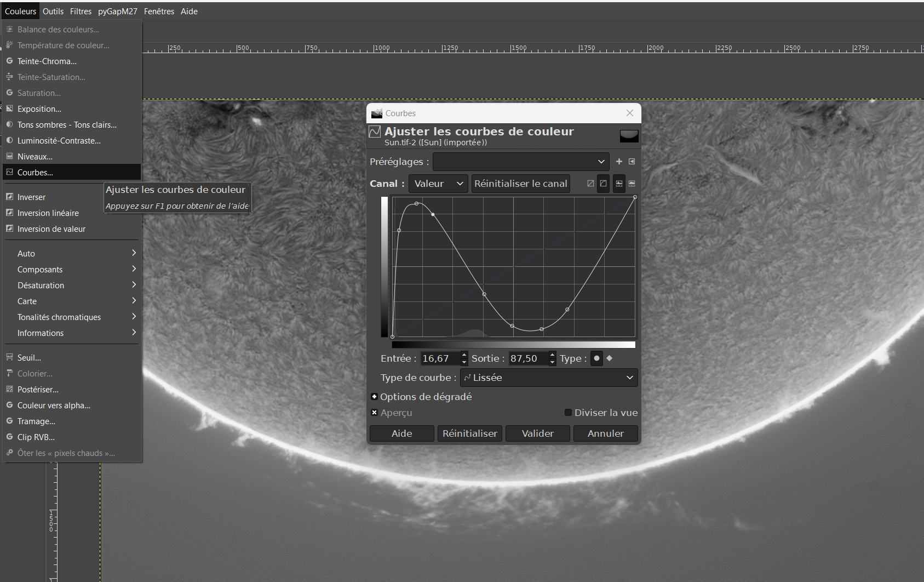Enable the Diviser la vue checkbox
This screenshot has height=582, width=924.
(x=568, y=413)
